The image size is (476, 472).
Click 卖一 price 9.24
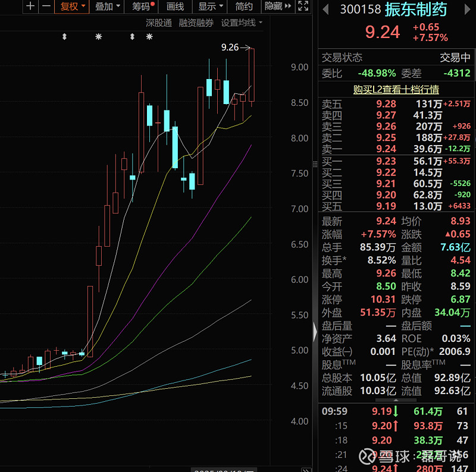386,149
